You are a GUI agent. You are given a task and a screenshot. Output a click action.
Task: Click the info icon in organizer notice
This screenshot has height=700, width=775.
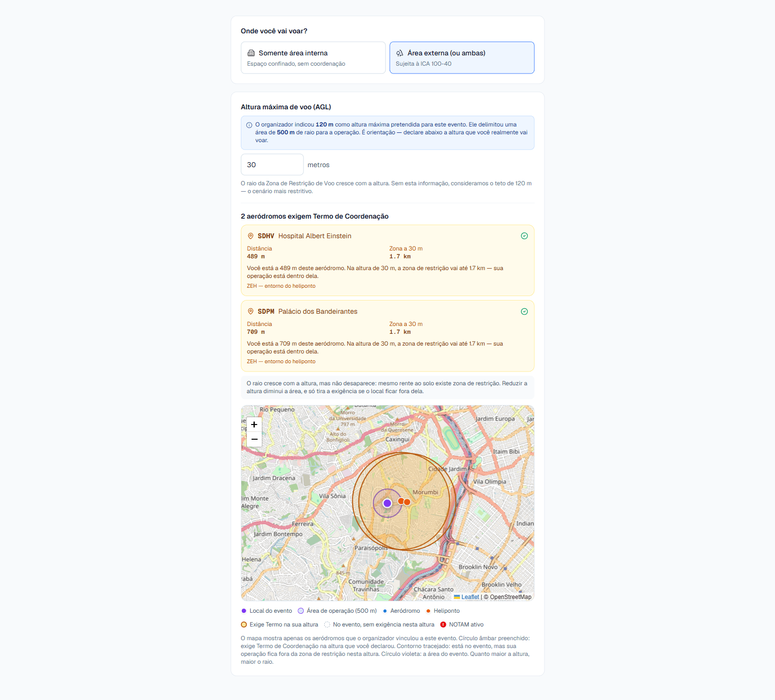(x=249, y=125)
